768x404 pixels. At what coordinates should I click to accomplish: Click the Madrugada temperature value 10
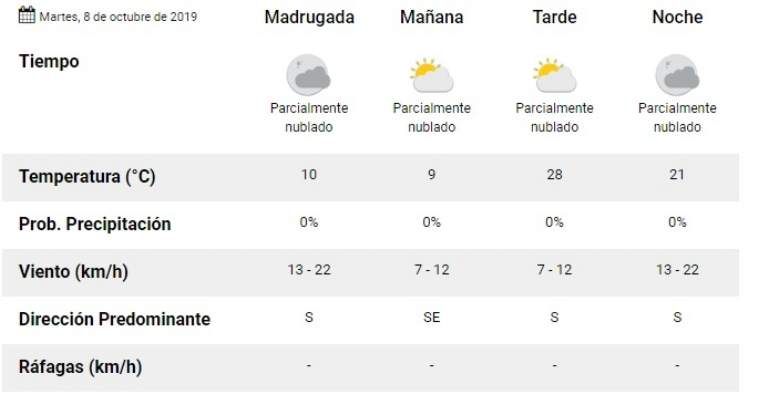point(309,175)
